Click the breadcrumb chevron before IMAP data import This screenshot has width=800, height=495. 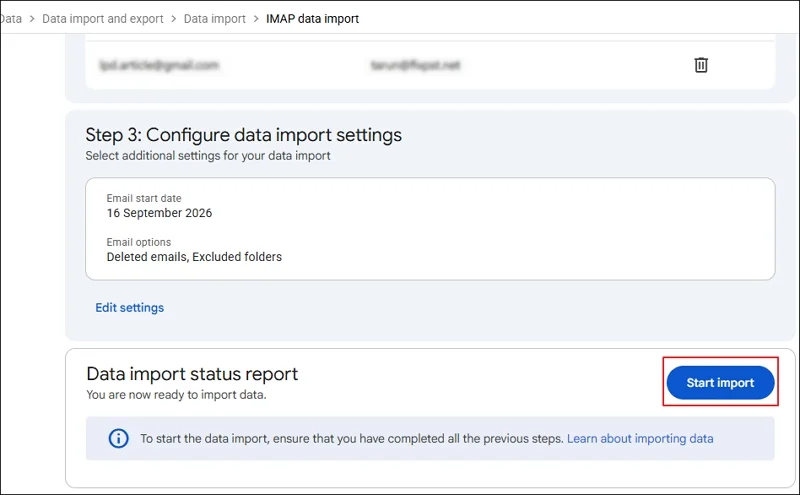coord(256,19)
